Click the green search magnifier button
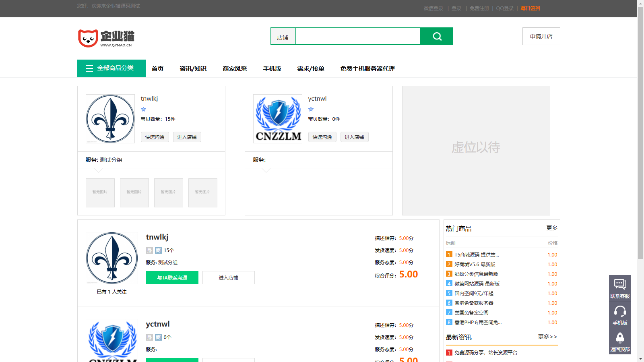Image resolution: width=644 pixels, height=362 pixels. (x=437, y=36)
